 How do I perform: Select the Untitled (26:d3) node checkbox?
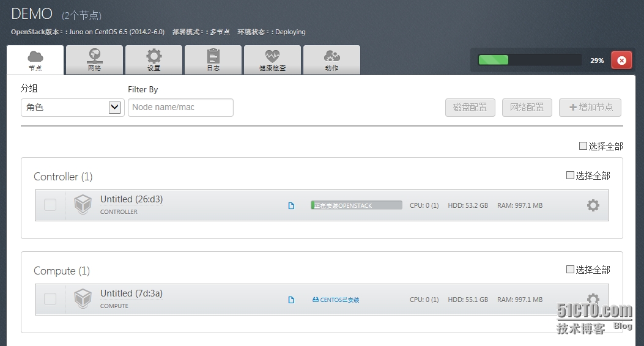[50, 205]
